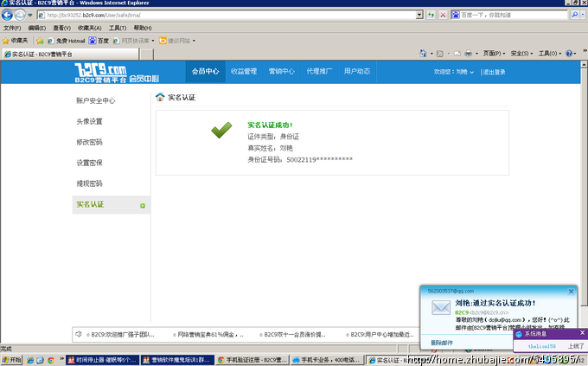
Task: Click the 退出登录 logout link
Action: tap(494, 72)
